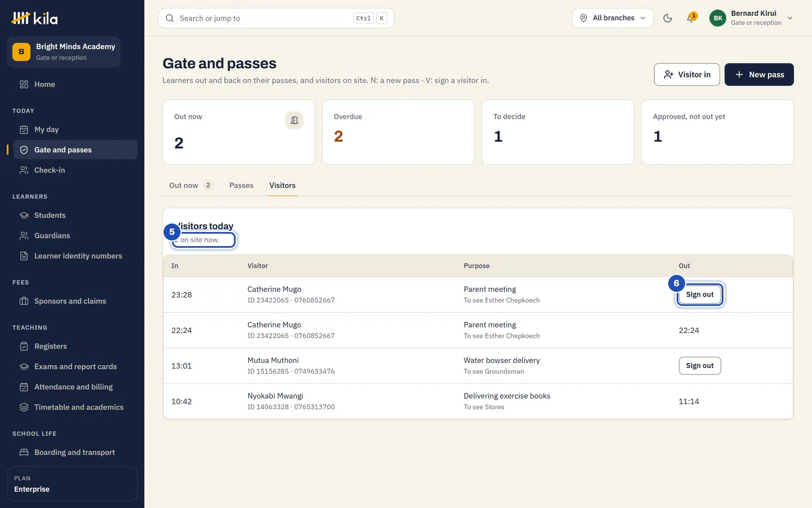Create a New pass
Viewport: 812px width, 508px height.
(759, 75)
